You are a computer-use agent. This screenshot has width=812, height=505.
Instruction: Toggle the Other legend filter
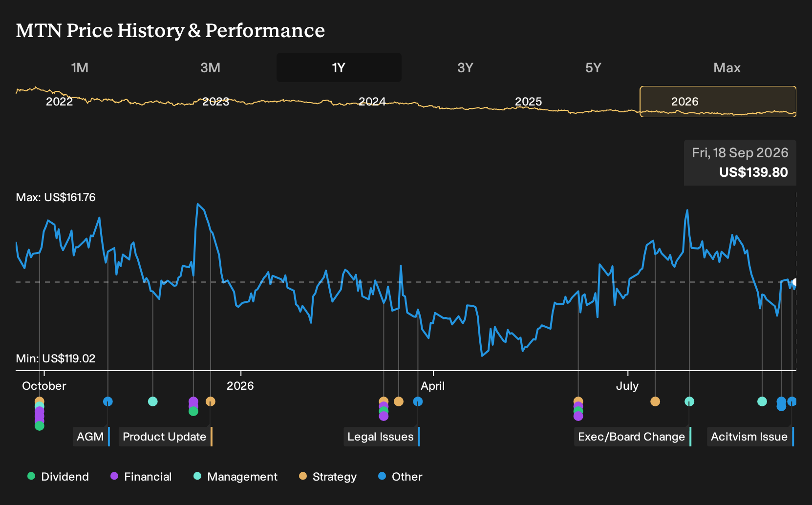(x=400, y=477)
